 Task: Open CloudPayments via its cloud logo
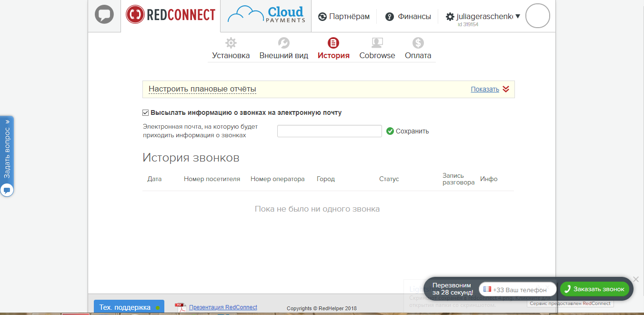coord(265,15)
